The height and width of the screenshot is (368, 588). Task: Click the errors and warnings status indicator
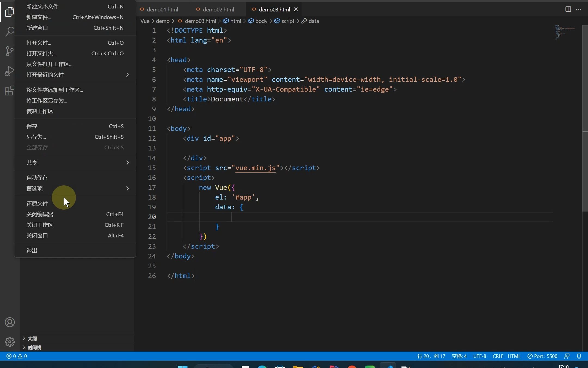[17, 356]
